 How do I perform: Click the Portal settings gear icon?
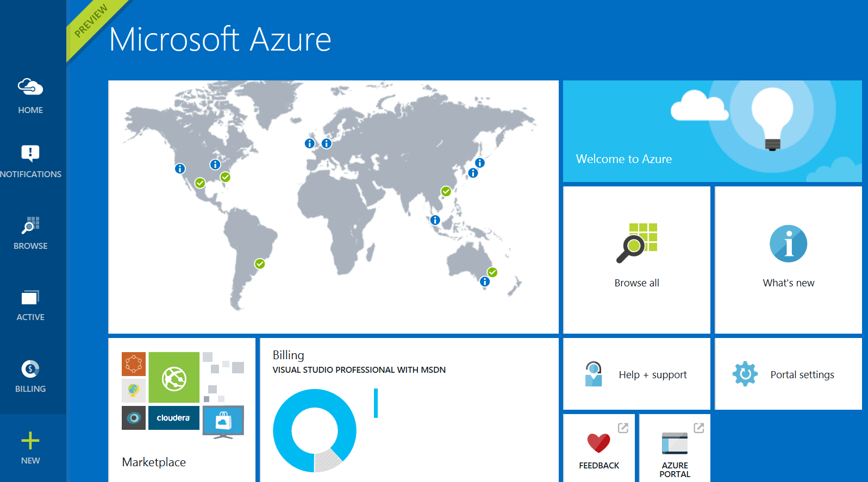point(745,374)
